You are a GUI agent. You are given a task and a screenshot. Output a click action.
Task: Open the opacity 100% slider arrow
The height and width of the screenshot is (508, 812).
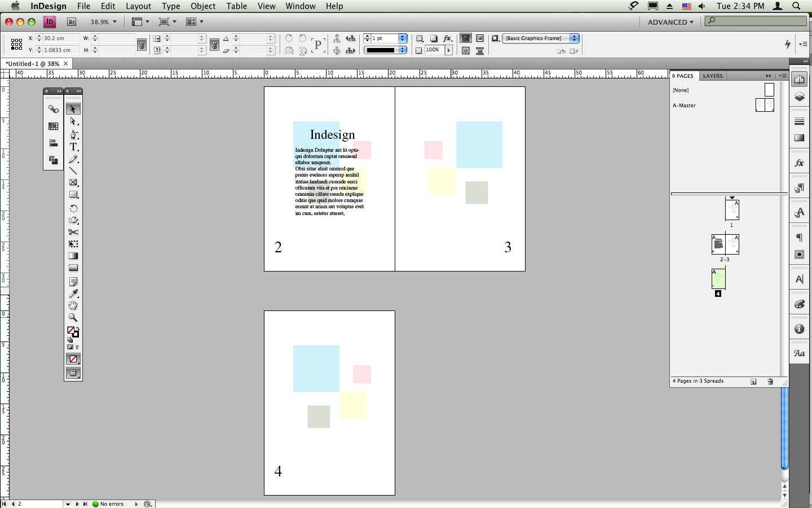coord(449,50)
